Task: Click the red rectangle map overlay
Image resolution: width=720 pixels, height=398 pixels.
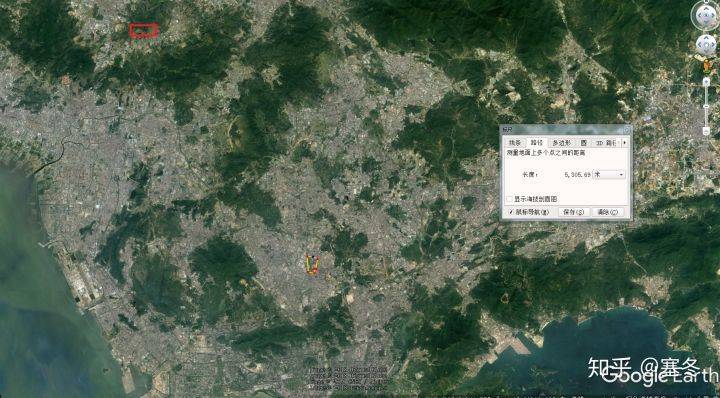Action: tap(144, 30)
